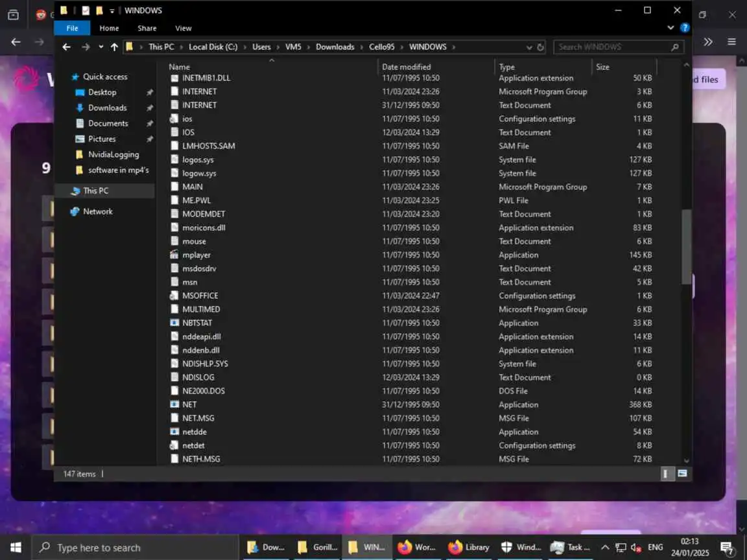Select MSOFFICE configuration file icon
Image resolution: width=747 pixels, height=560 pixels.
[174, 296]
